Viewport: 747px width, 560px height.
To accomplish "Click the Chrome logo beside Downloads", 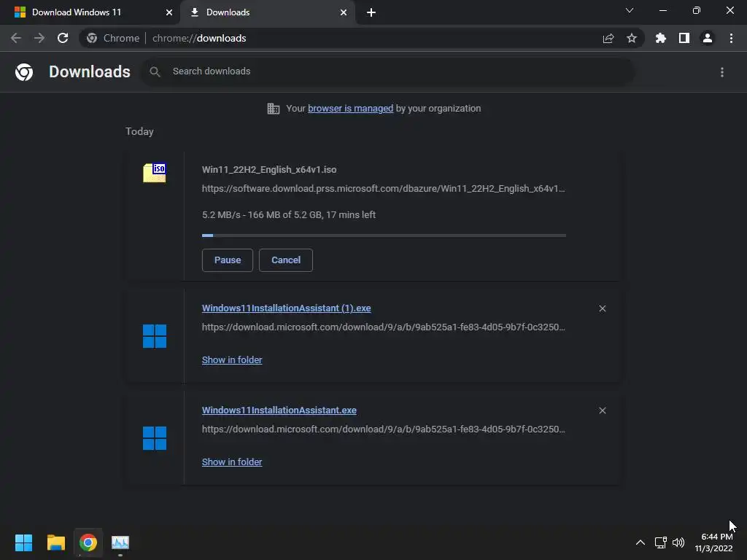I will [24, 72].
